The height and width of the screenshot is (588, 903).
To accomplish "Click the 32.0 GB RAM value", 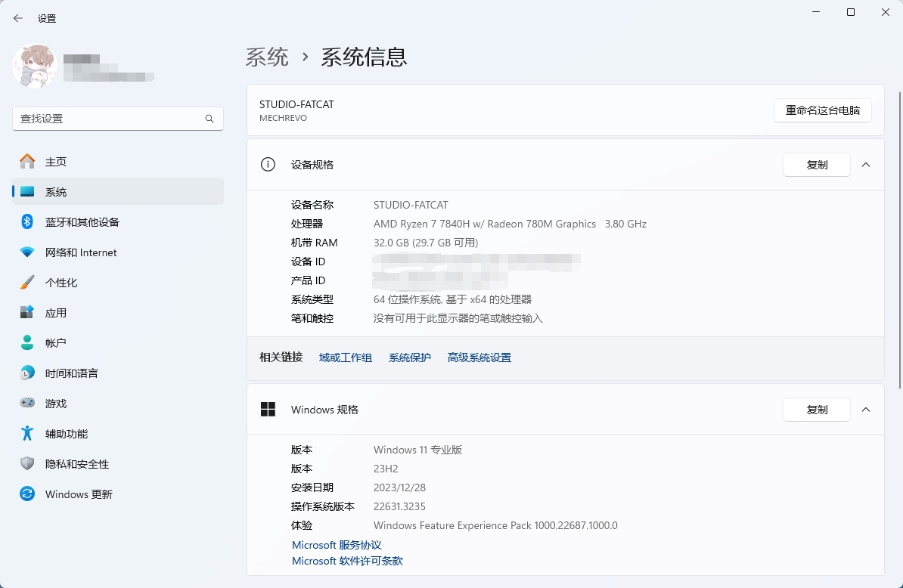I will (426, 243).
